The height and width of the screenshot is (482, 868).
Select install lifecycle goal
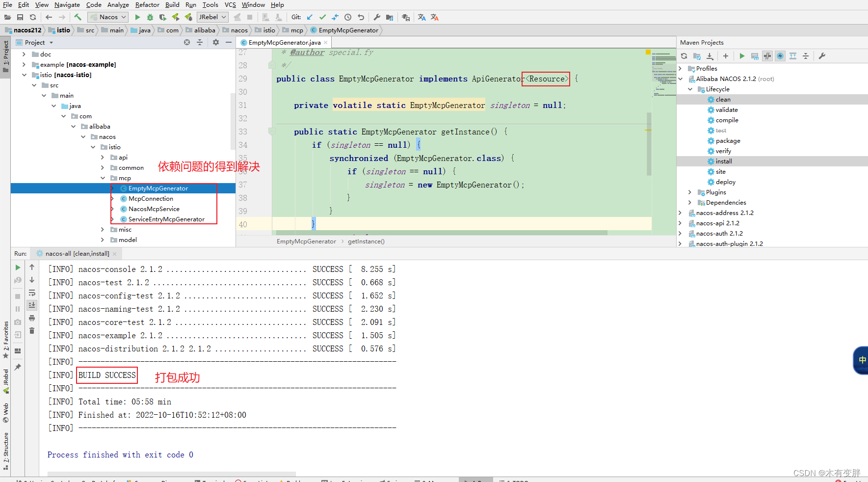pyautogui.click(x=724, y=161)
